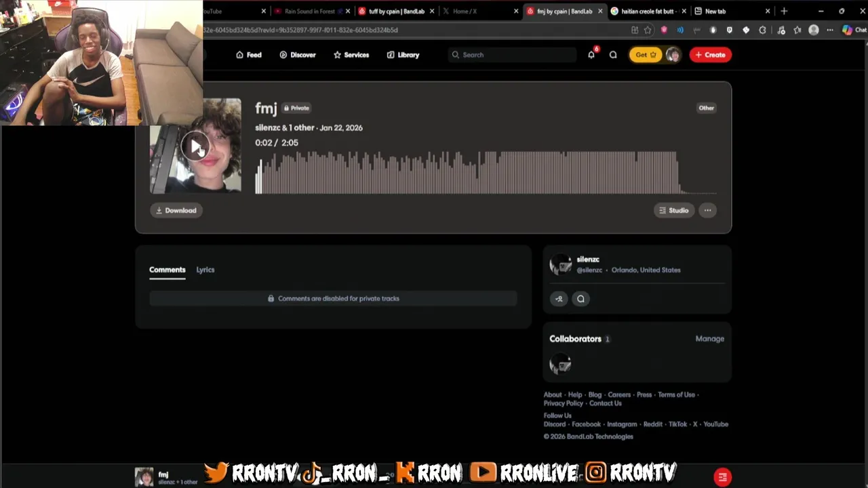Click the collaborator avatar thumbnail
This screenshot has width=868, height=488.
tap(560, 365)
